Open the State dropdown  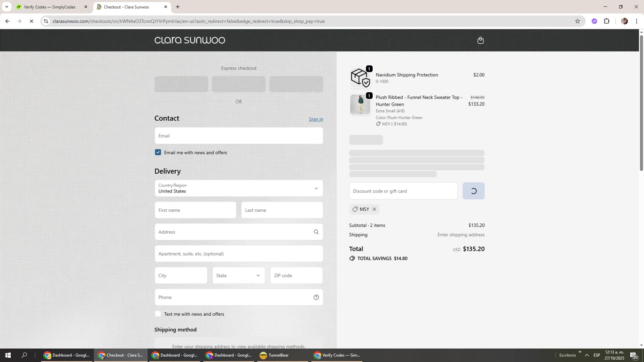[239, 275]
